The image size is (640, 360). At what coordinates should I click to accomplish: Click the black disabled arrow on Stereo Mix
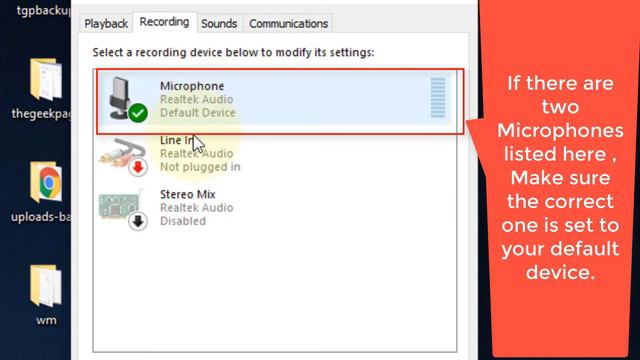pyautogui.click(x=138, y=221)
